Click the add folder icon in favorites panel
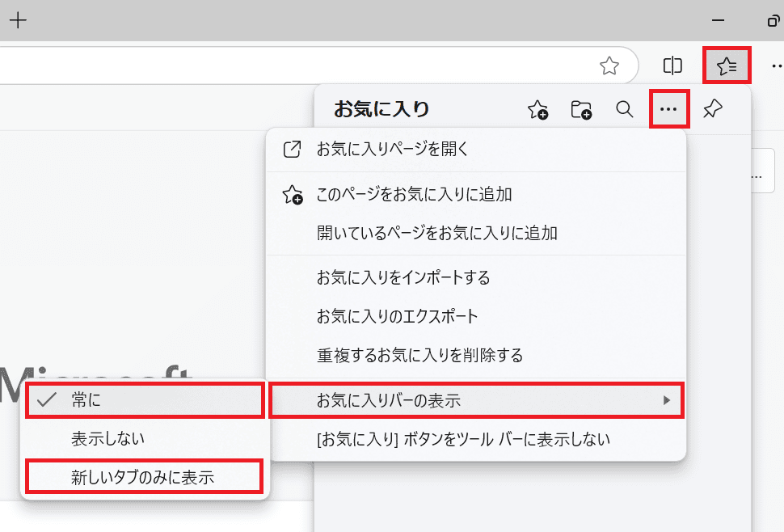The image size is (784, 532). (581, 110)
